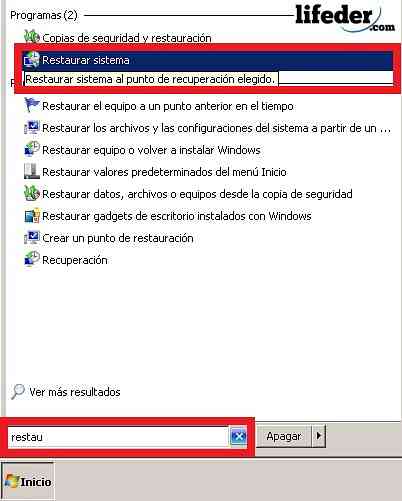Click the desktop gadgets restore icon
Image resolution: width=402 pixels, height=501 pixels.
[32, 216]
